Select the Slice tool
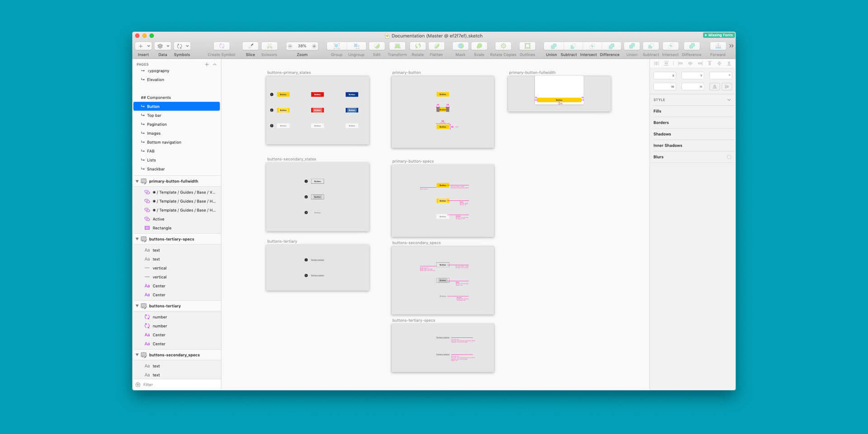This screenshot has height=434, width=868. (x=250, y=46)
